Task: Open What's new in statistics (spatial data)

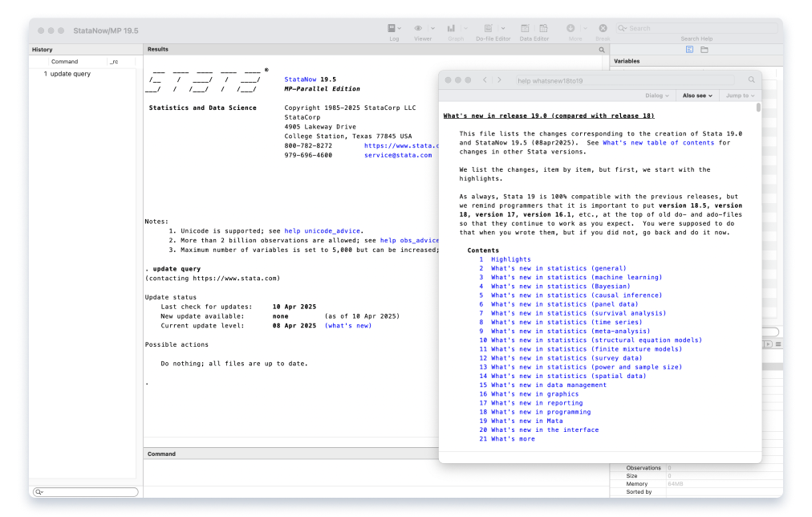Action: click(x=569, y=376)
